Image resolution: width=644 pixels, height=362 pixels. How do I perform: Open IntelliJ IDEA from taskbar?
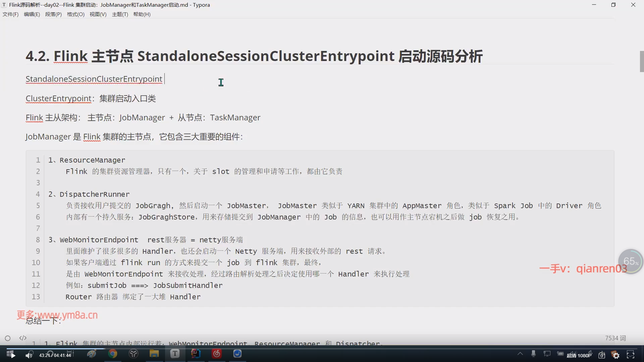(x=196, y=354)
